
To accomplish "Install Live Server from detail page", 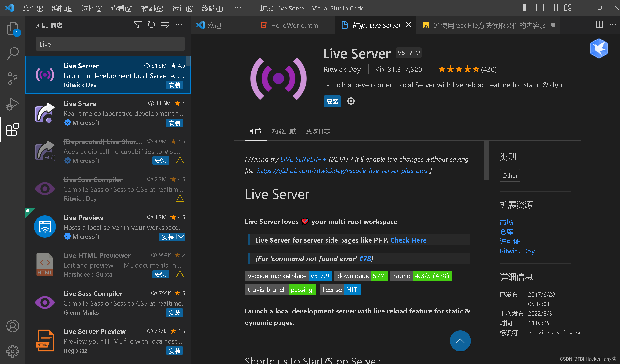I will 332,101.
